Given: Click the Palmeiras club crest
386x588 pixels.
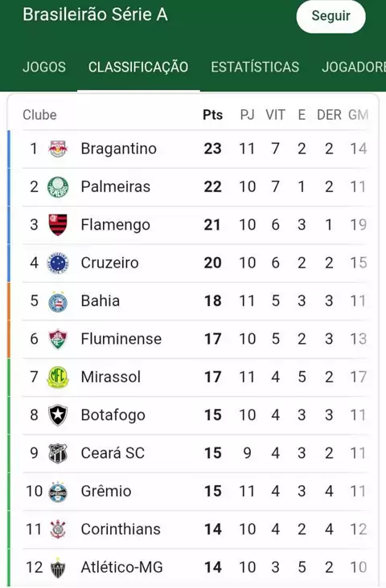Looking at the screenshot, I should [58, 186].
